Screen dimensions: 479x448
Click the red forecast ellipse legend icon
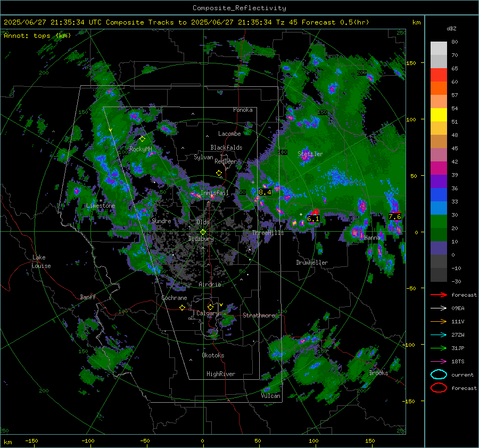click(x=439, y=388)
